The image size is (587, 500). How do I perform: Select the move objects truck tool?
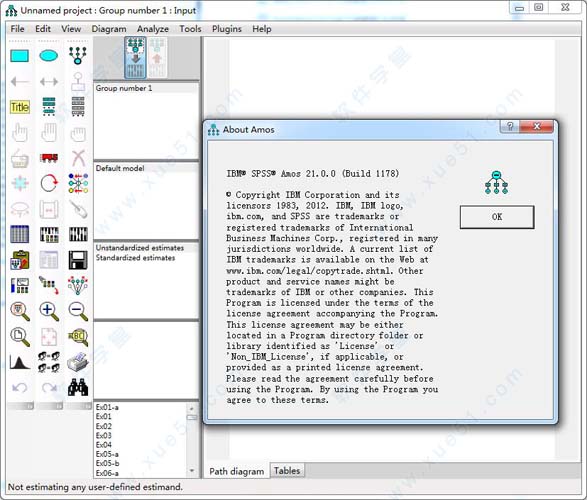49,158
